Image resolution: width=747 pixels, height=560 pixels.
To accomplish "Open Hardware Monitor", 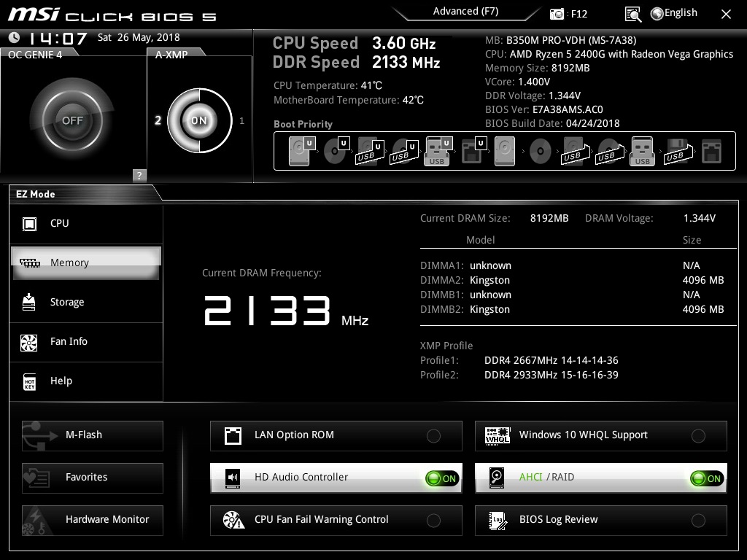I will (93, 520).
